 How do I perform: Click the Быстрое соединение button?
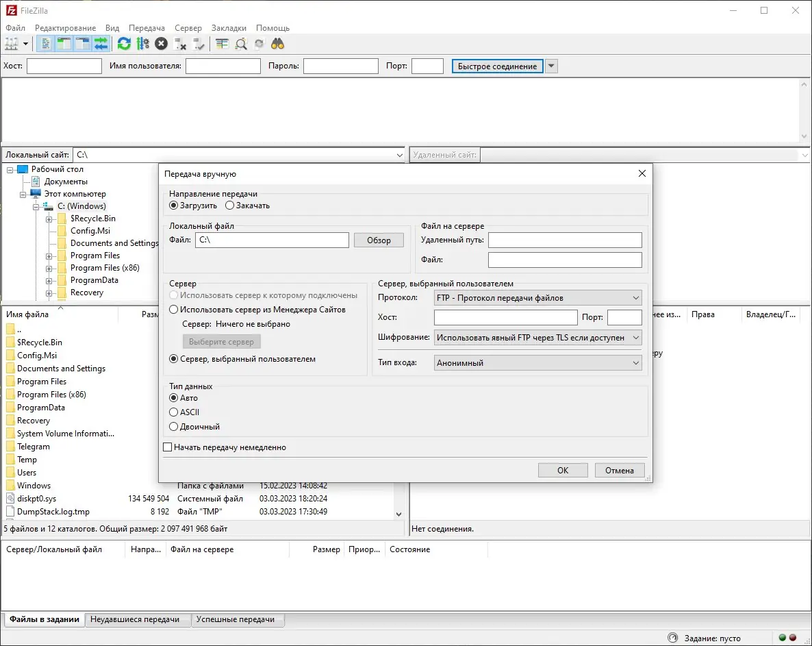[497, 66]
